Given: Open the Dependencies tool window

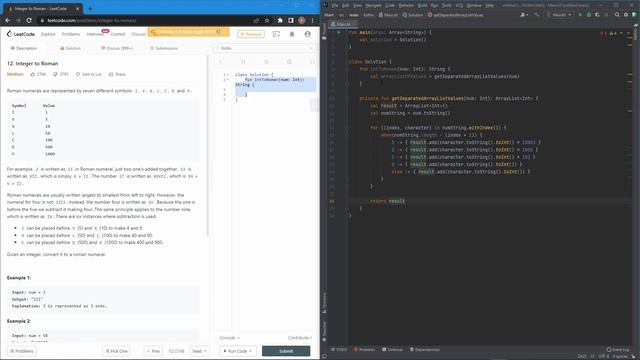Looking at the screenshot, I should pyautogui.click(x=425, y=349).
